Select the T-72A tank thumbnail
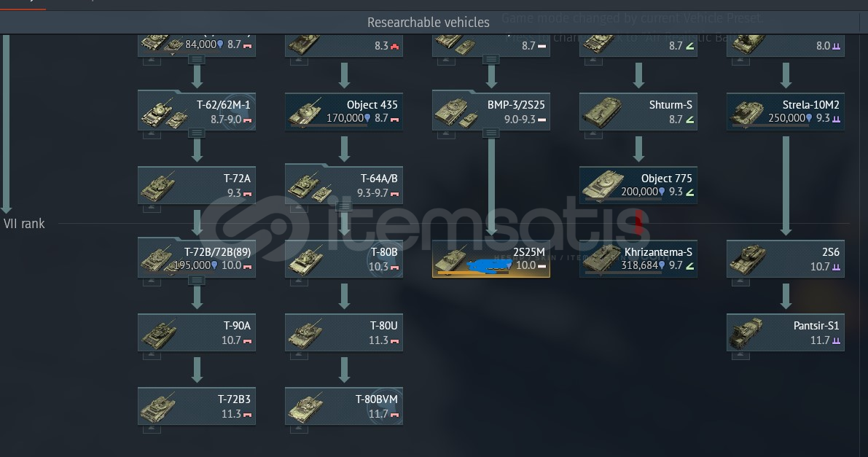This screenshot has width=868, height=457. (158, 186)
